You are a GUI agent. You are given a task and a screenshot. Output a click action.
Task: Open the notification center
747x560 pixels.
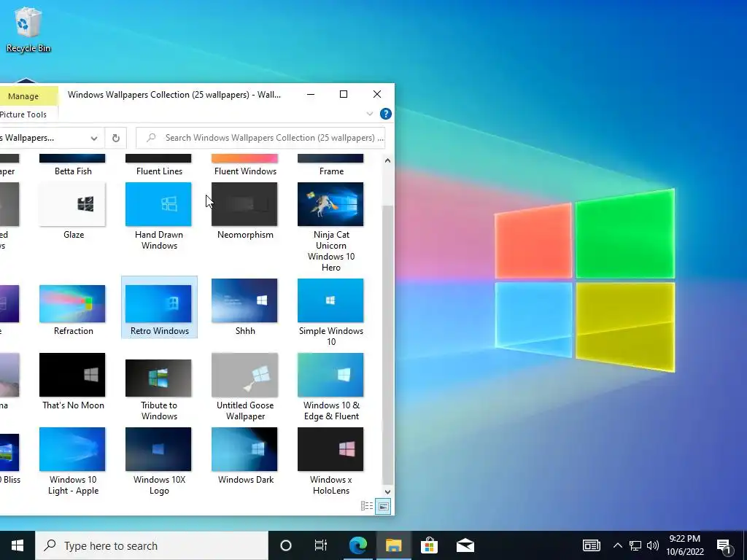tap(724, 545)
